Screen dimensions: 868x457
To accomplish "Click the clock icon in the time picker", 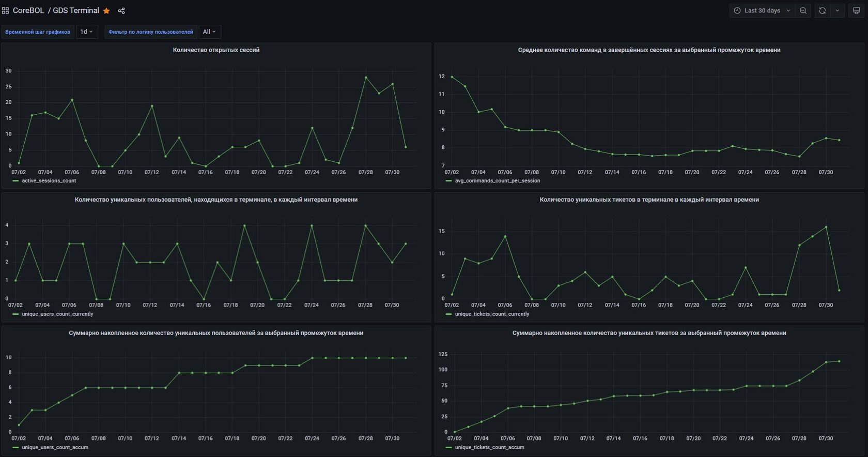I will [737, 11].
